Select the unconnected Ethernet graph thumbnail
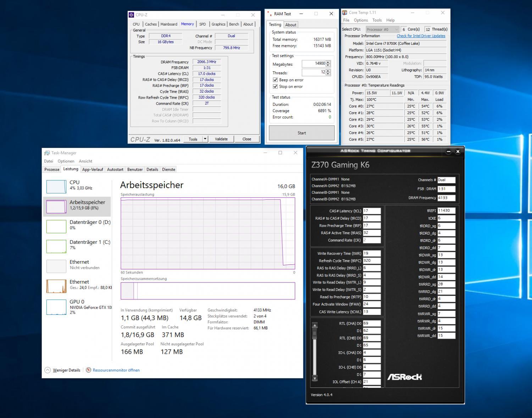 56,266
